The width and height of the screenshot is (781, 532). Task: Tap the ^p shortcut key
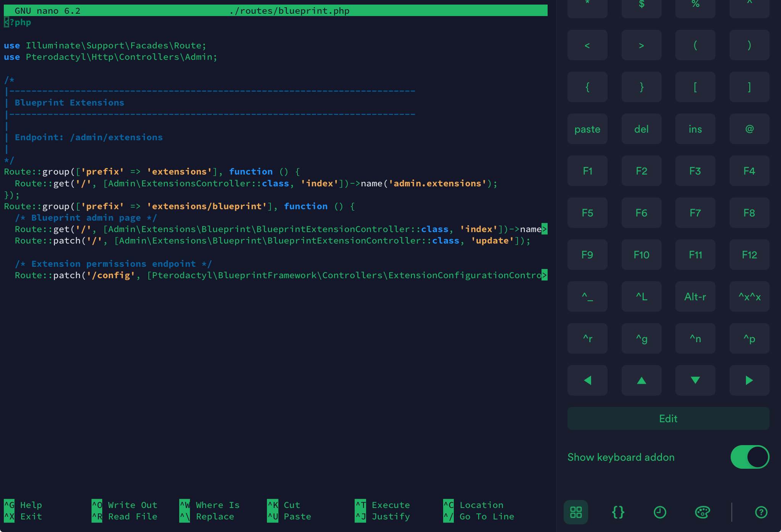(749, 338)
